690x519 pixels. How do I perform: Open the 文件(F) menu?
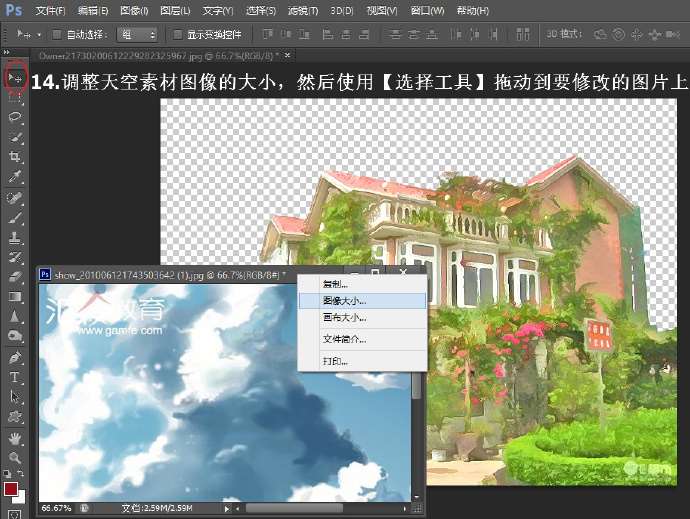(50, 10)
